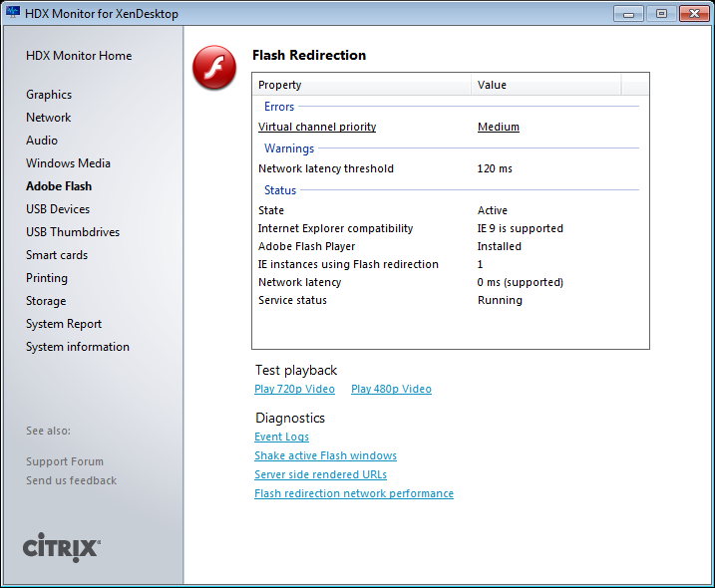This screenshot has width=715, height=588.
Task: Open USB Devices section
Action: click(58, 208)
